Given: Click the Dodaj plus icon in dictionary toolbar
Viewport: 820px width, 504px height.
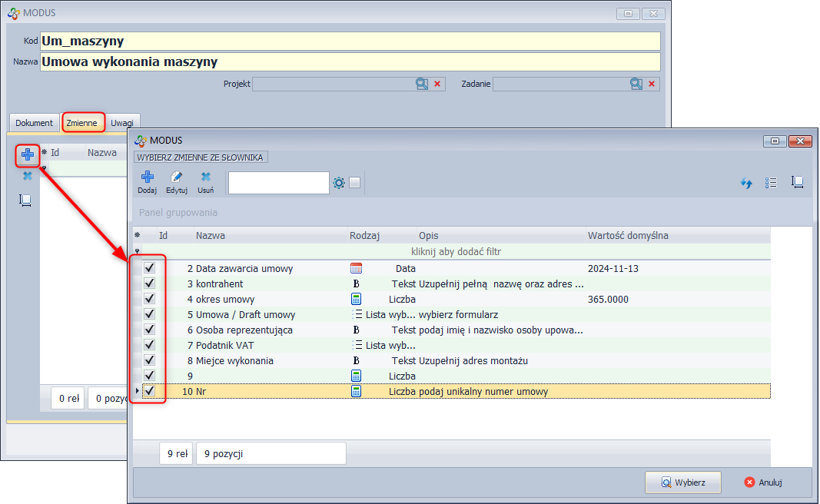Looking at the screenshot, I should coord(147,178).
